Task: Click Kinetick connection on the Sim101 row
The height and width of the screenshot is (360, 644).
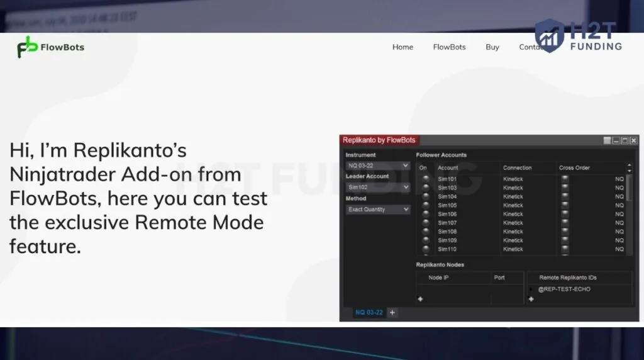Action: pos(513,179)
